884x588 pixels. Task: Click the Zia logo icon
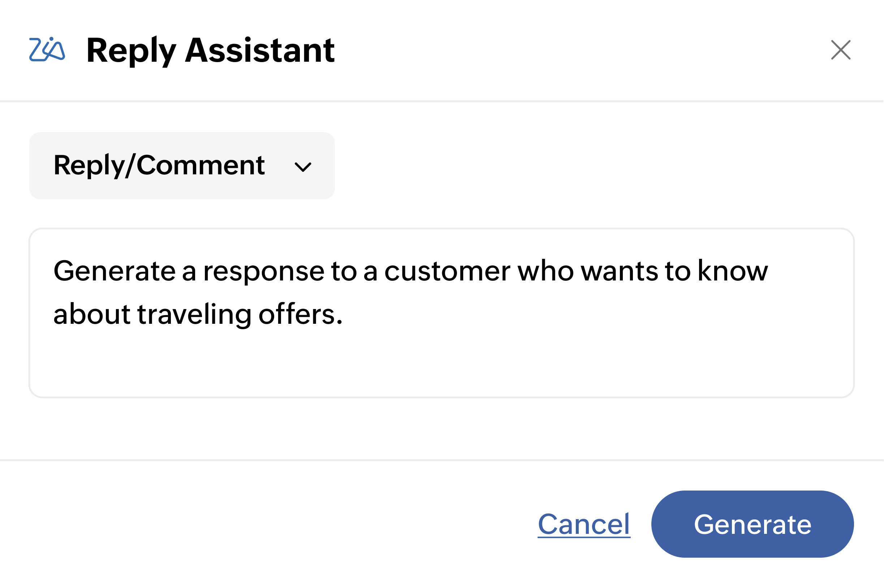pyautogui.click(x=47, y=49)
